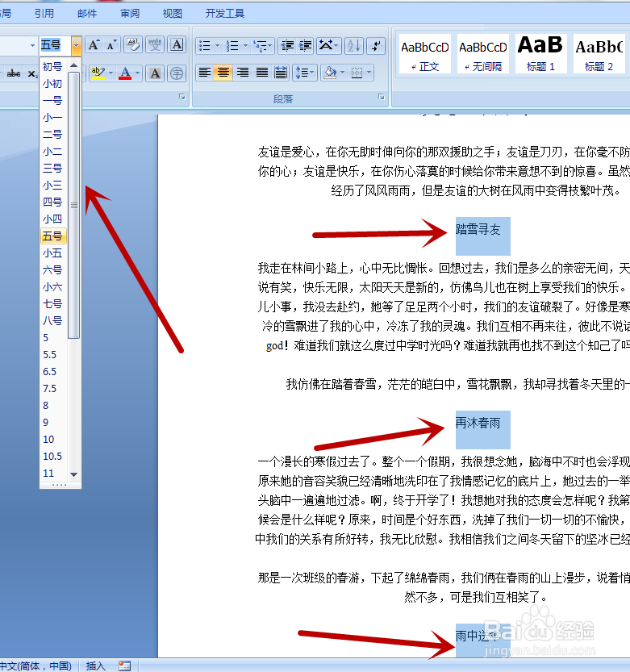Select font size 五号 in list
This screenshot has width=630, height=672.
pos(53,236)
